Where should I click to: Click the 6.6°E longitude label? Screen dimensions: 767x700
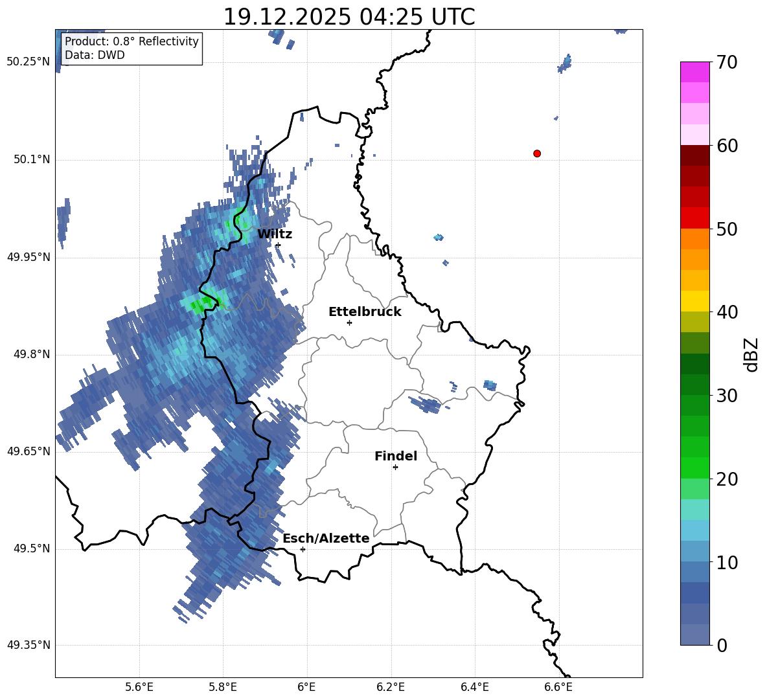(558, 687)
